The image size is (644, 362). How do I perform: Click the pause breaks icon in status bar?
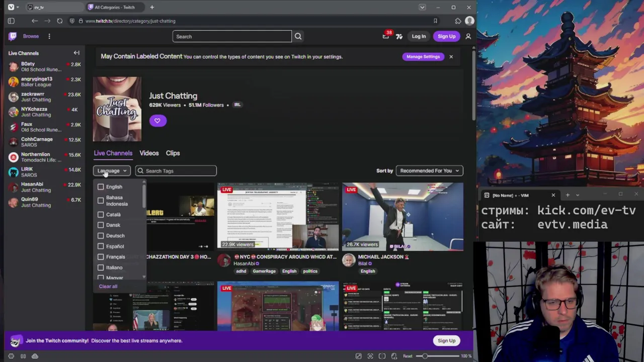(x=23, y=356)
